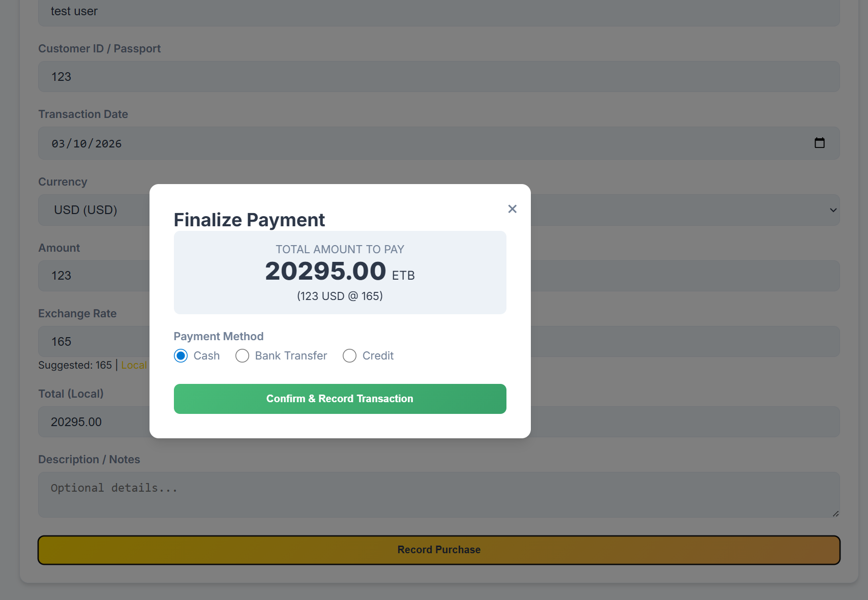Click the Customer ID / Passport field
Viewport: 868px width, 600px height.
(438, 77)
